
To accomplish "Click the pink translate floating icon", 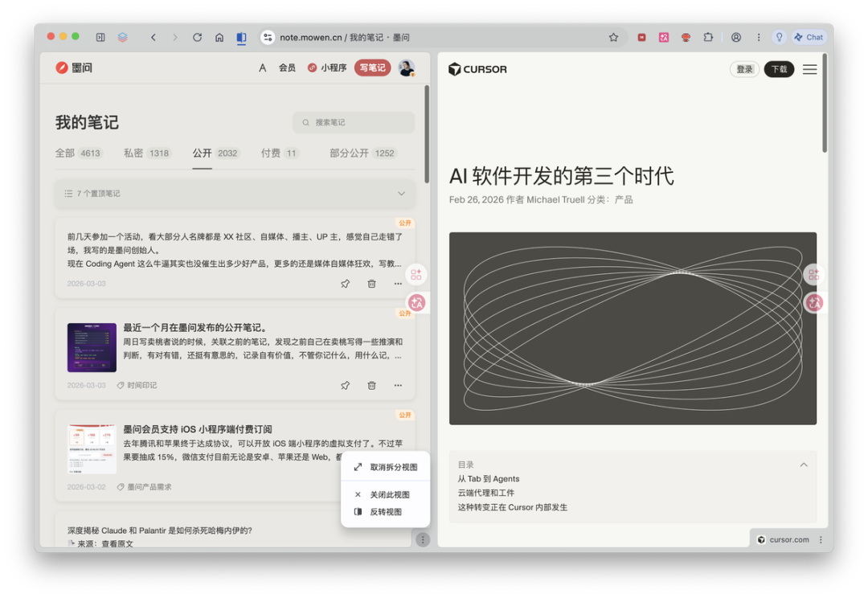I will point(416,302).
